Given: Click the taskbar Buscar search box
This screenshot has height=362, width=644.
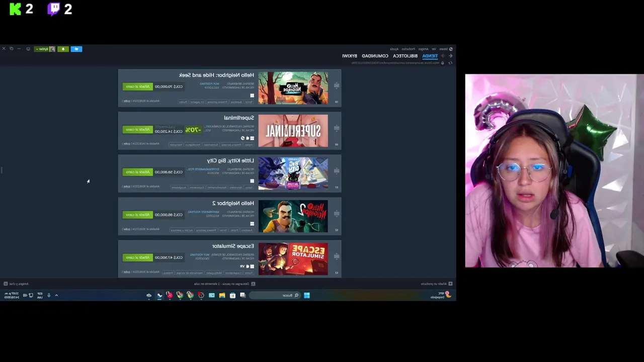Looking at the screenshot, I should point(275,295).
